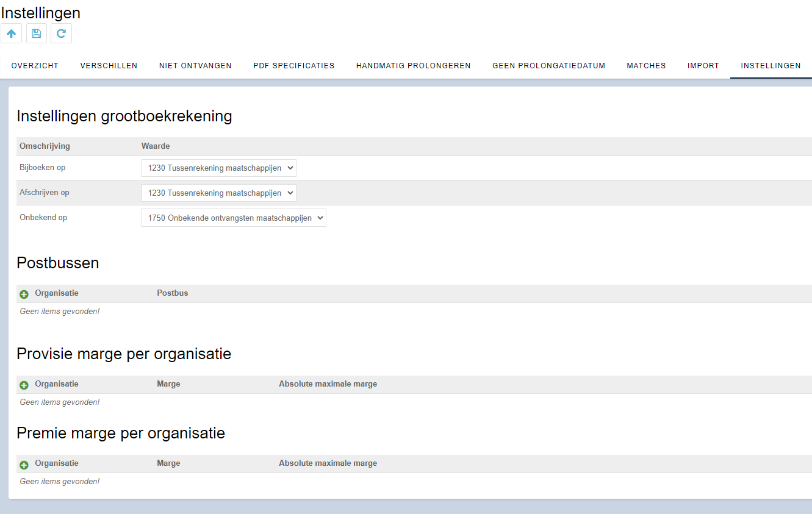Viewport: 812px width, 514px height.
Task: Click the 'Onbekend op' label
Action: [43, 217]
